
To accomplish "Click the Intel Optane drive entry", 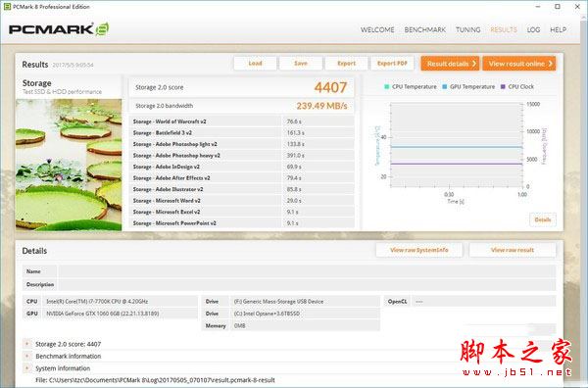I will [267, 314].
